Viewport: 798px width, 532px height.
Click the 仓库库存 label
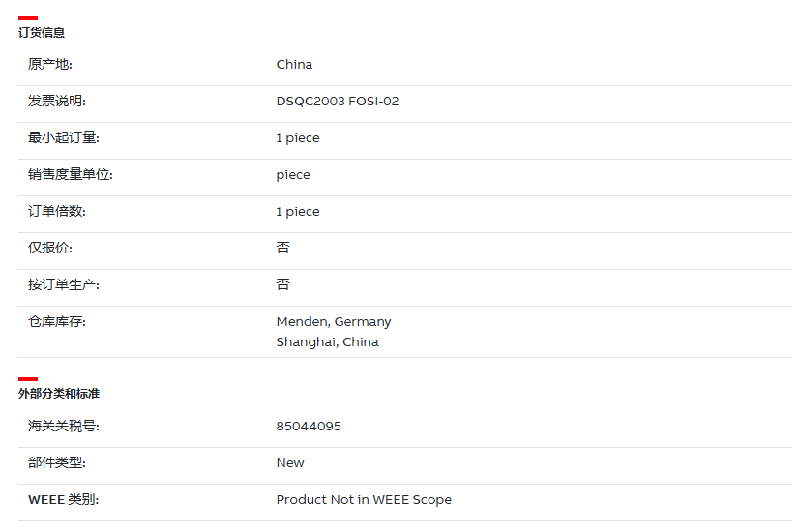(x=57, y=322)
